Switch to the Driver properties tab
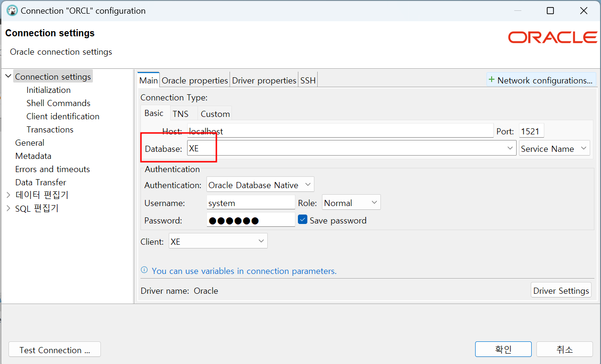The width and height of the screenshot is (601, 364). pyautogui.click(x=264, y=80)
